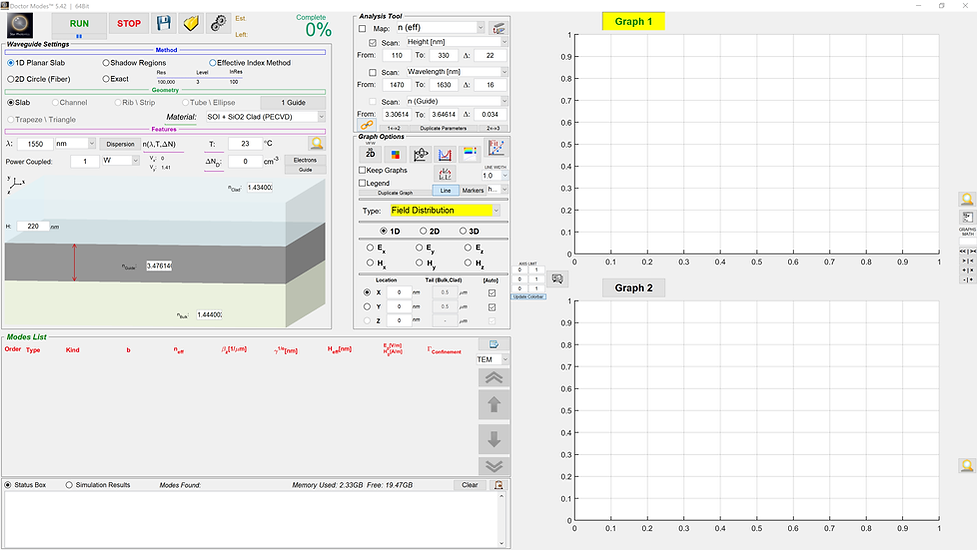
Task: Switch to Status Box view
Action: [x=8, y=485]
